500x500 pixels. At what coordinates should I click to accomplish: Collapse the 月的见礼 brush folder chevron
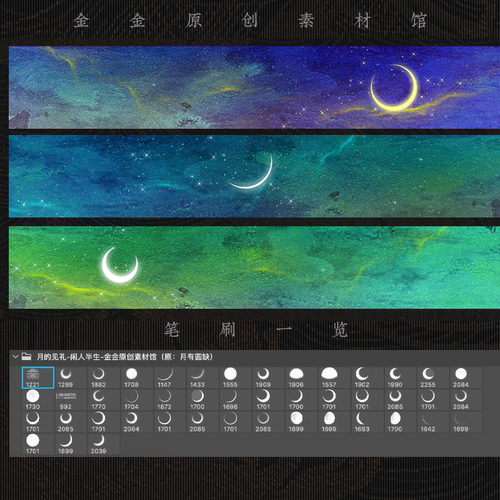15,357
